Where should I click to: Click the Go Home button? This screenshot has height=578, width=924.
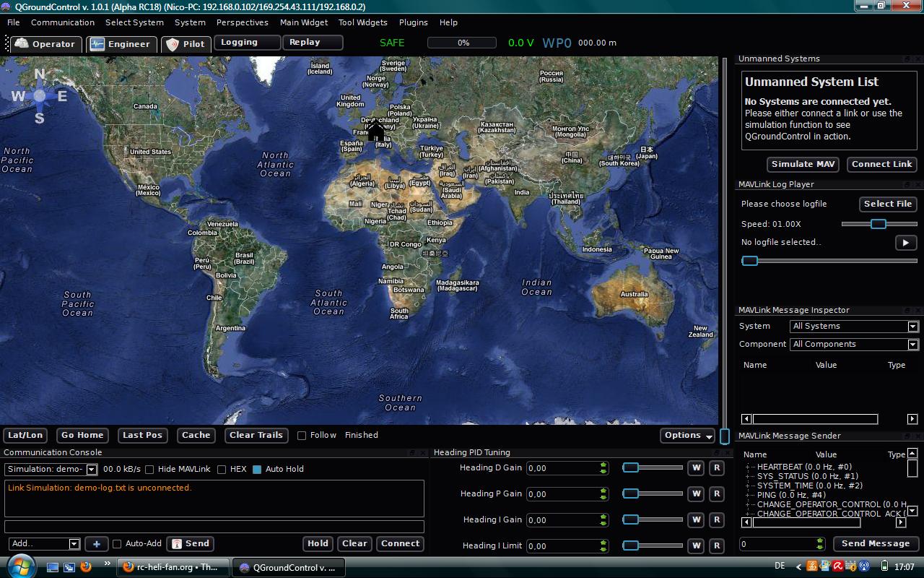[x=82, y=436]
